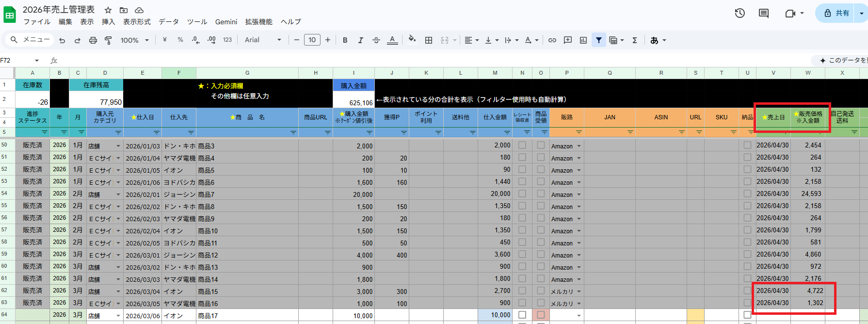
Task: Check the レシート checkbox in row 64
Action: tap(522, 315)
